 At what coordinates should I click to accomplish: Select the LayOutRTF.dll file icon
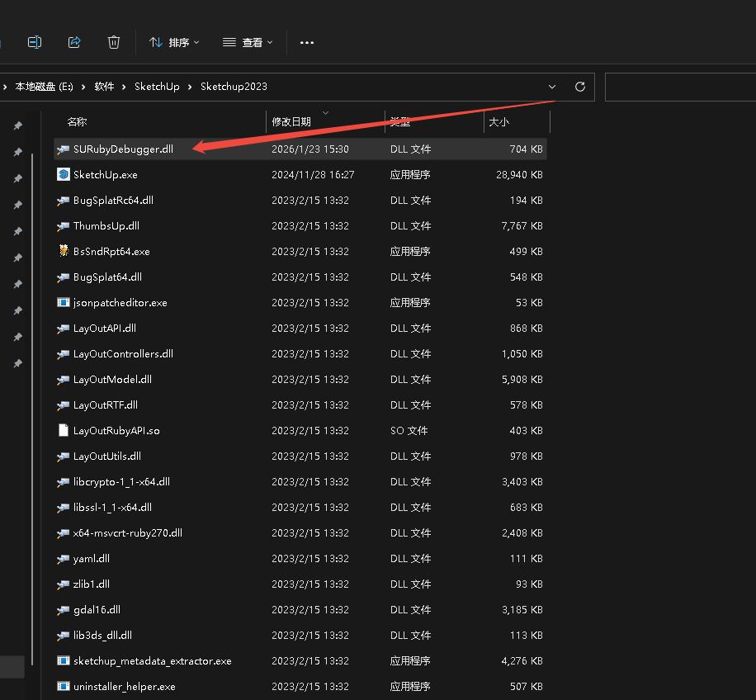point(64,404)
